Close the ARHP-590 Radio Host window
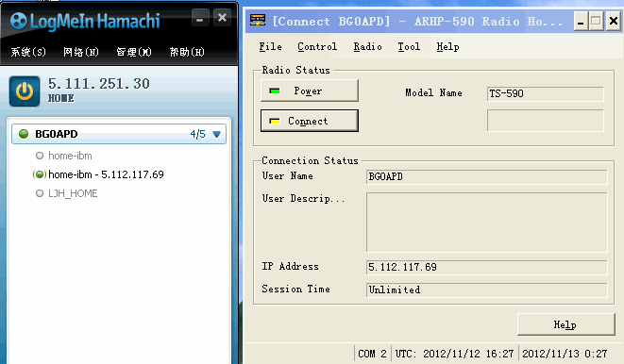This screenshot has width=624, height=364. 614,21
